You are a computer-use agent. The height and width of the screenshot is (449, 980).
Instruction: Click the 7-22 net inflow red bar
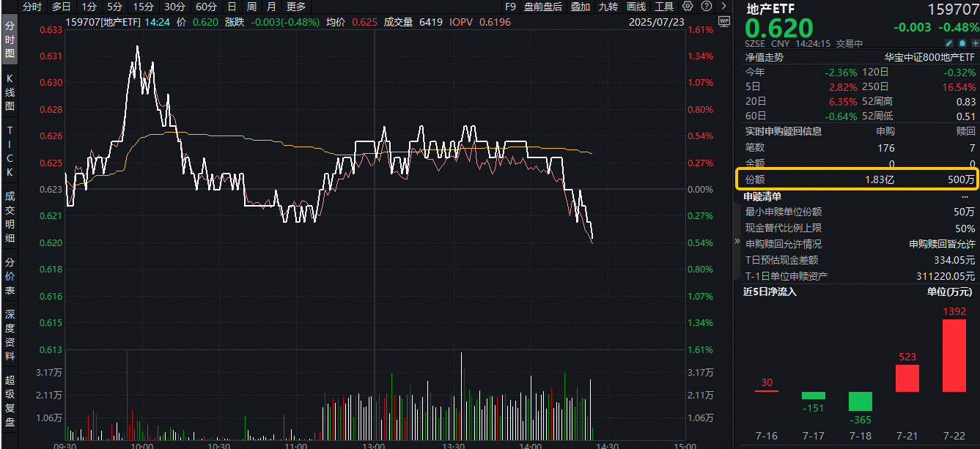point(954,355)
